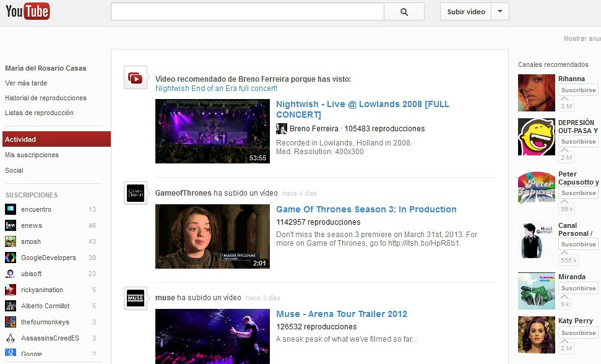Open Game Of Thrones Season 3 video title
601x364 pixels.
coord(366,209)
